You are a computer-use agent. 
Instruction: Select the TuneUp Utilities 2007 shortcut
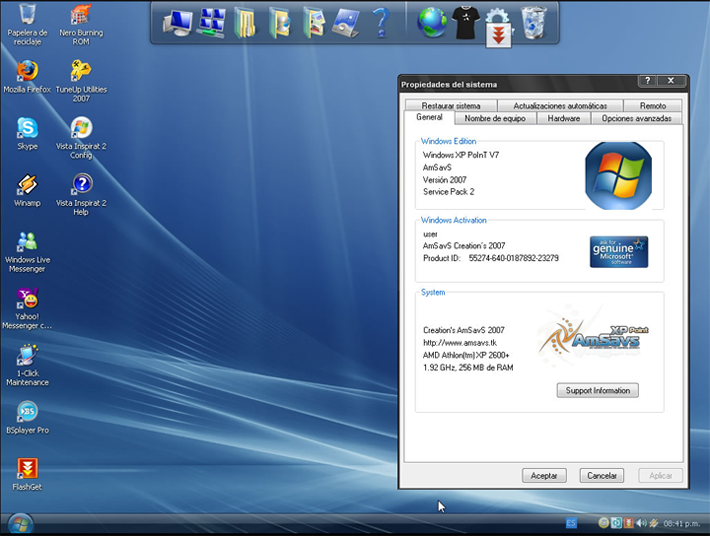click(81, 81)
